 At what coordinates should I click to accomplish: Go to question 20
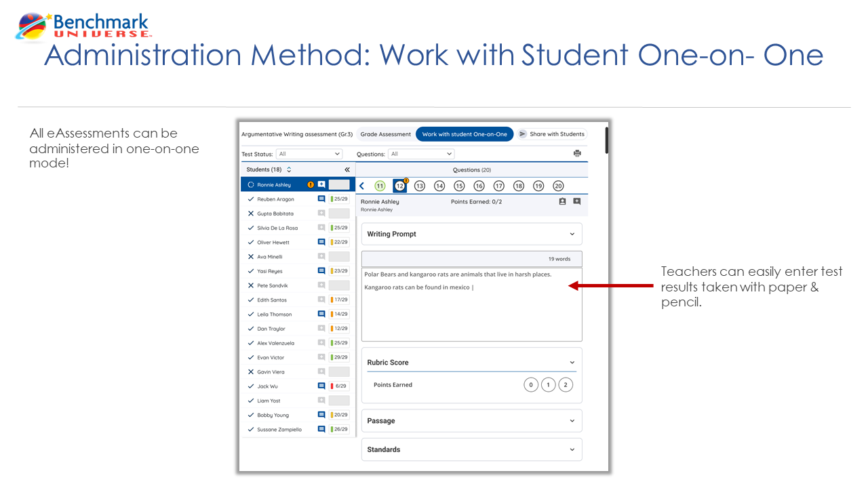point(558,186)
